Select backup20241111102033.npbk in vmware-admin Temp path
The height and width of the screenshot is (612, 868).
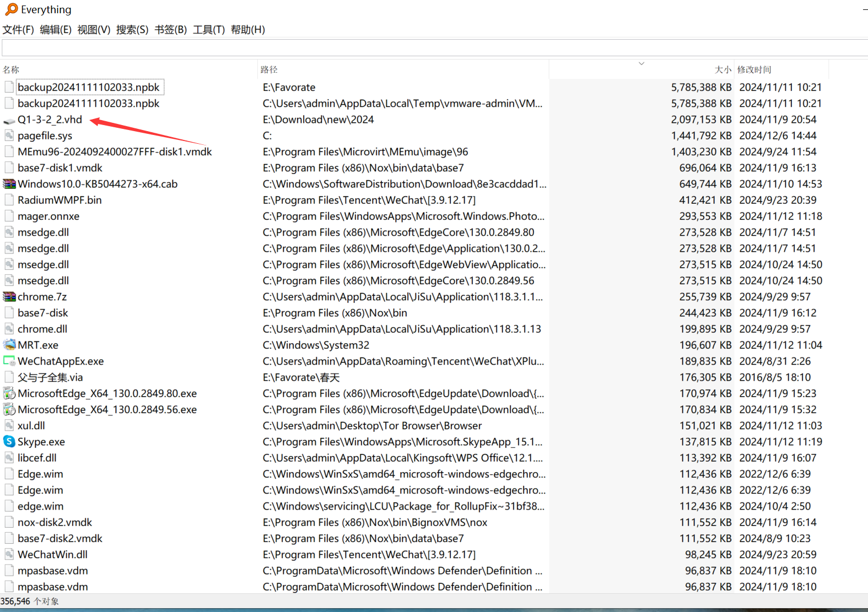(88, 103)
